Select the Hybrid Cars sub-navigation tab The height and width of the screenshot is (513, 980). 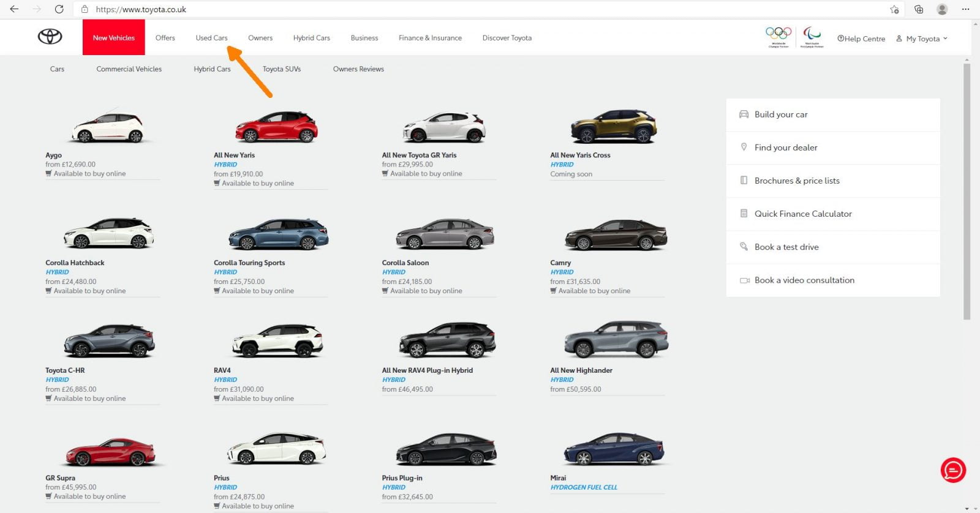[x=212, y=69]
